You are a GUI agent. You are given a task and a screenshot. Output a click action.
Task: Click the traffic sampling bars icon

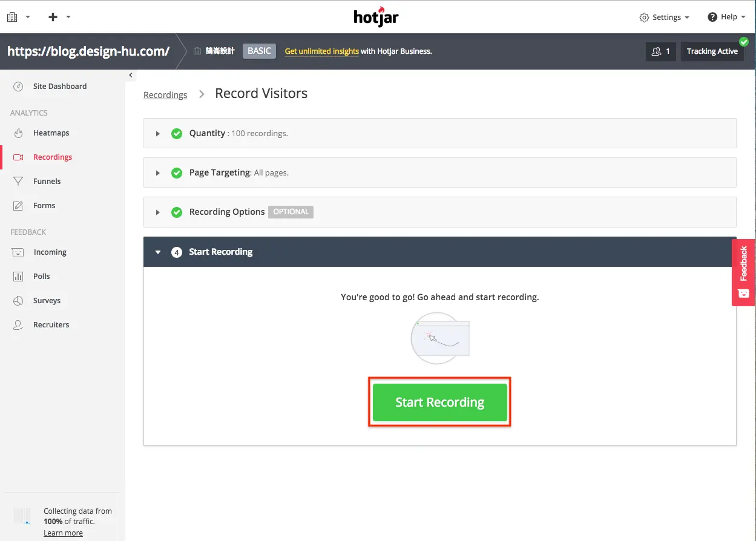22,516
